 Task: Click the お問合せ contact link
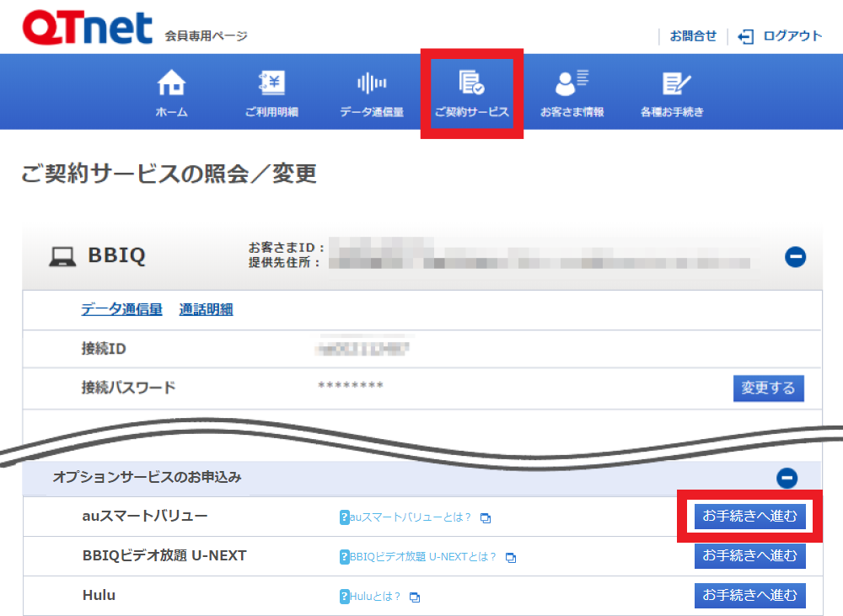[x=693, y=36]
